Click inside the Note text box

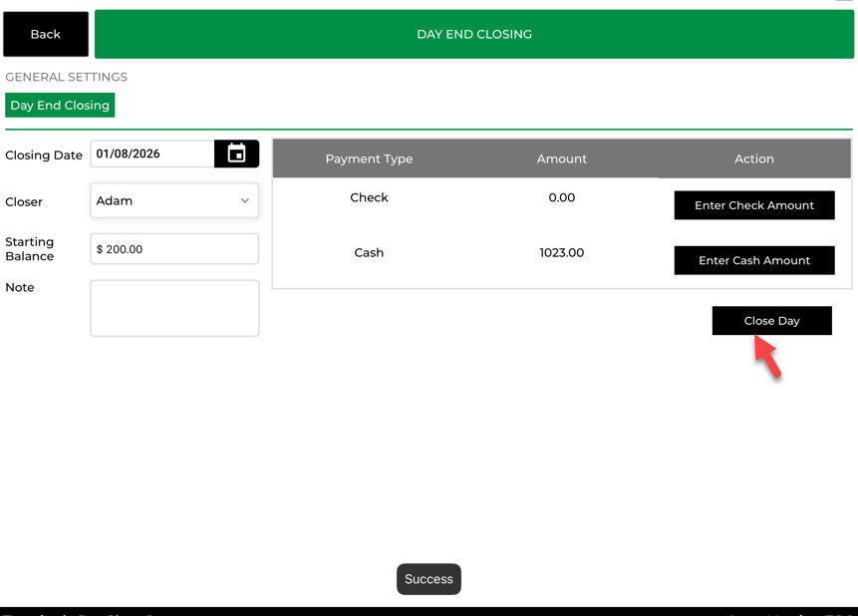174,308
